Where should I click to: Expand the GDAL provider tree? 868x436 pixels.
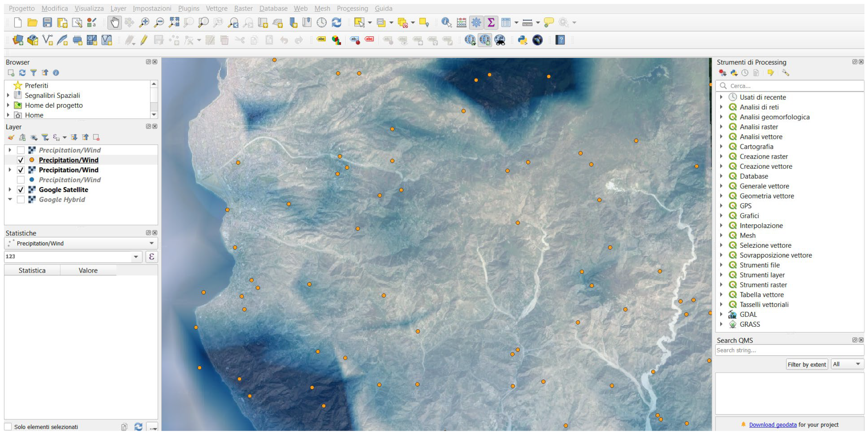pos(721,314)
